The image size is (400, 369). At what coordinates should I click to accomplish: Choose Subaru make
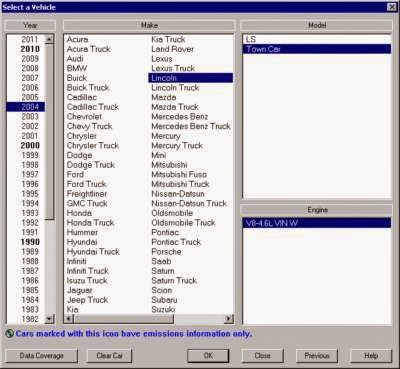(164, 300)
